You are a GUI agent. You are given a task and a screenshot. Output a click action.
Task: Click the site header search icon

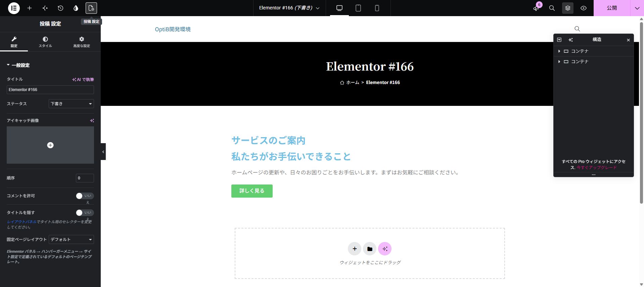[577, 29]
